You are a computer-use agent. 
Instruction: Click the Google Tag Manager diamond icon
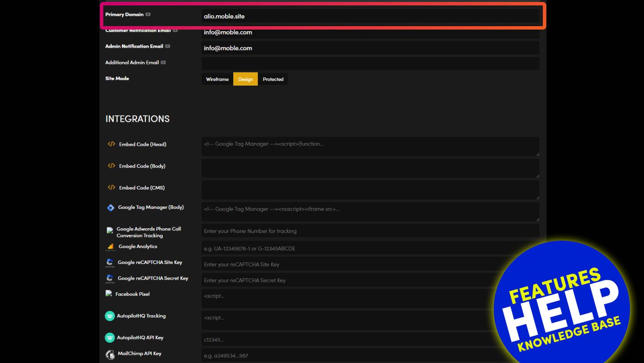(111, 207)
